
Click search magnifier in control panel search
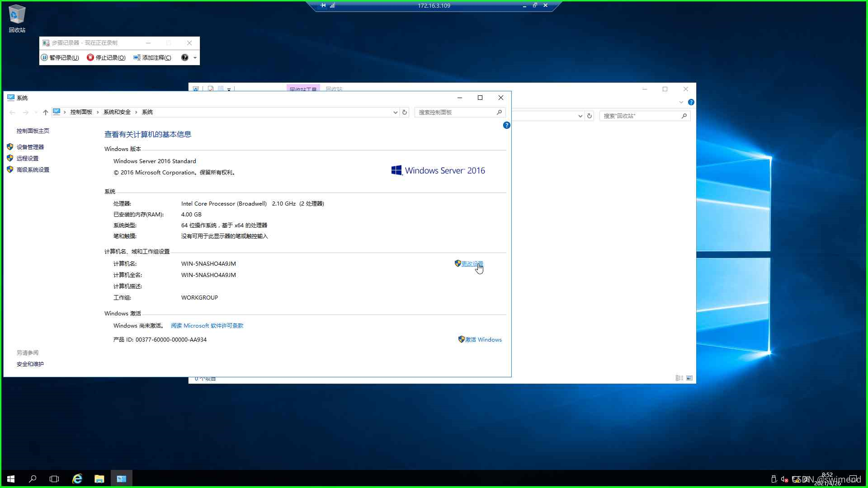click(500, 112)
